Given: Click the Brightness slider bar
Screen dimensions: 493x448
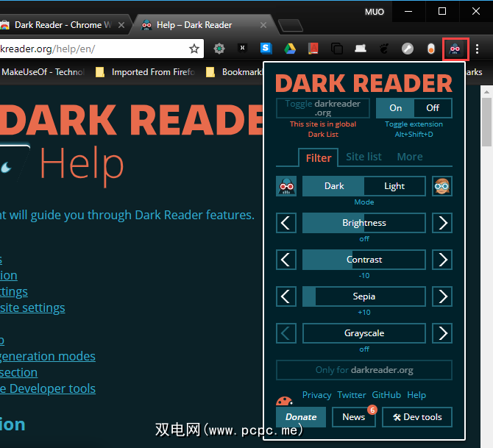Looking at the screenshot, I should 364,223.
